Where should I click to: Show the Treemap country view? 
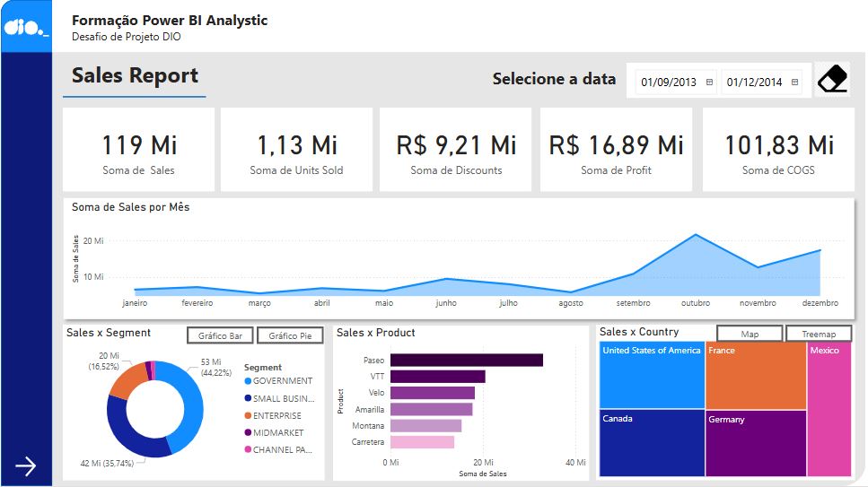click(818, 334)
